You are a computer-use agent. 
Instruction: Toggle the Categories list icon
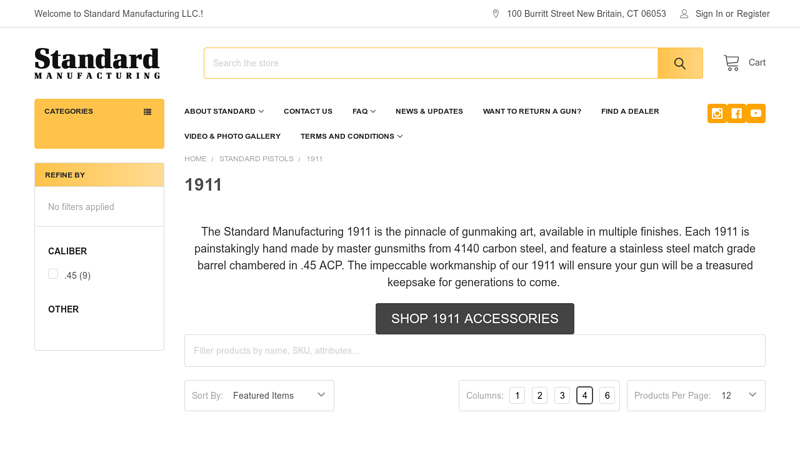[147, 112]
